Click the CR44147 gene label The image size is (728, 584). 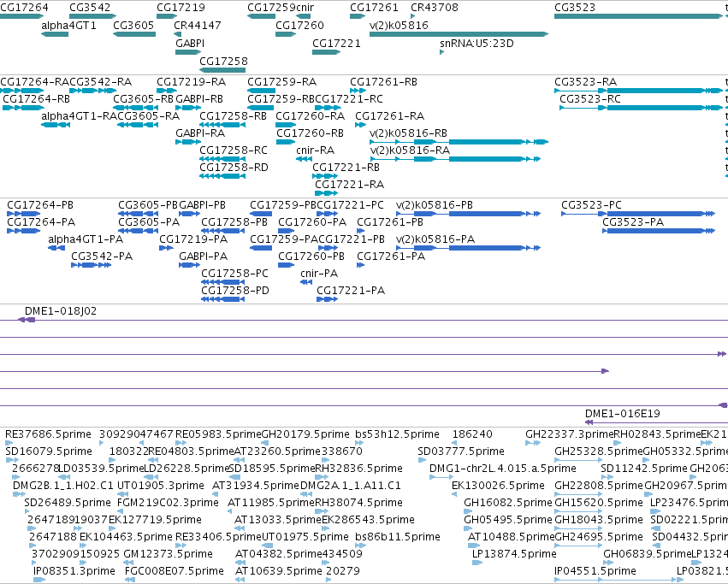pos(198,25)
